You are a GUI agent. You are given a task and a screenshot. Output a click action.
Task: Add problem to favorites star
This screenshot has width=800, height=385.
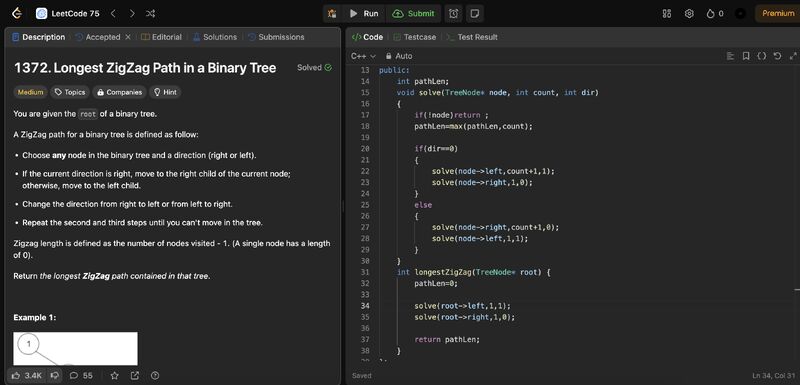click(x=115, y=375)
